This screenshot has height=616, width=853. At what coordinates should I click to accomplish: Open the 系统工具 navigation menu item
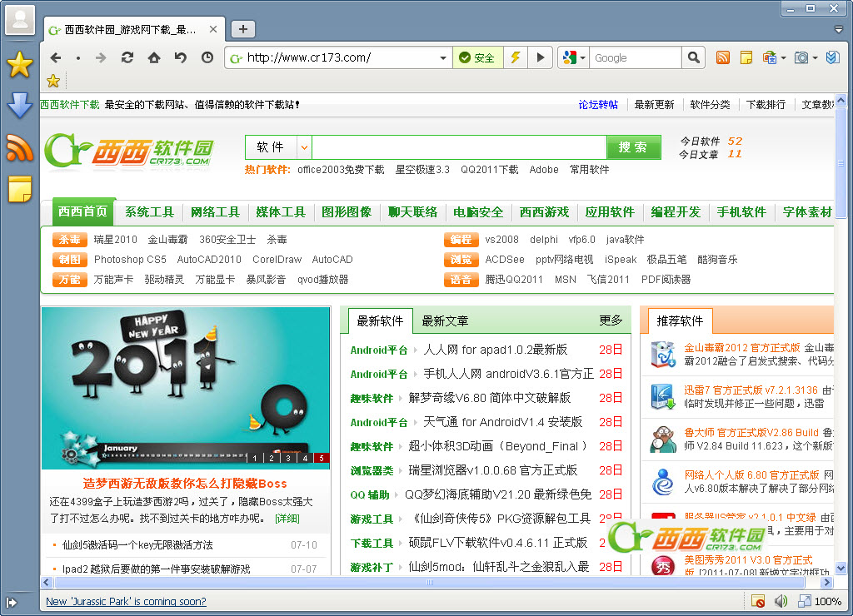tap(150, 212)
